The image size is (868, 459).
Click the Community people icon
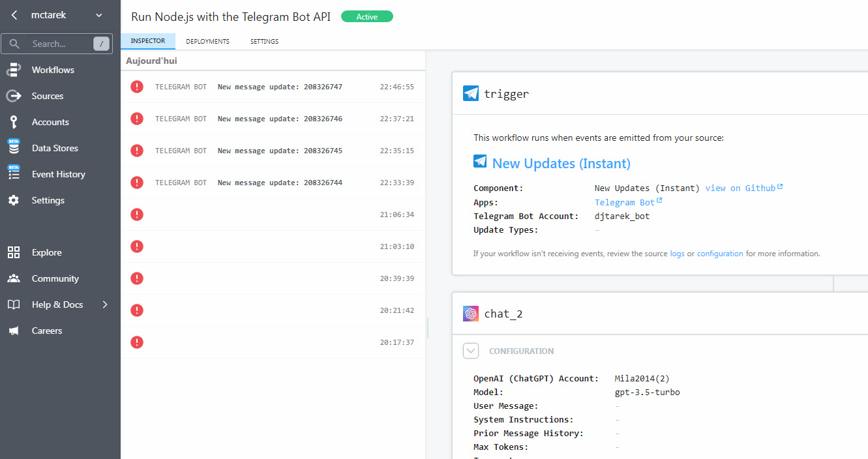(14, 278)
